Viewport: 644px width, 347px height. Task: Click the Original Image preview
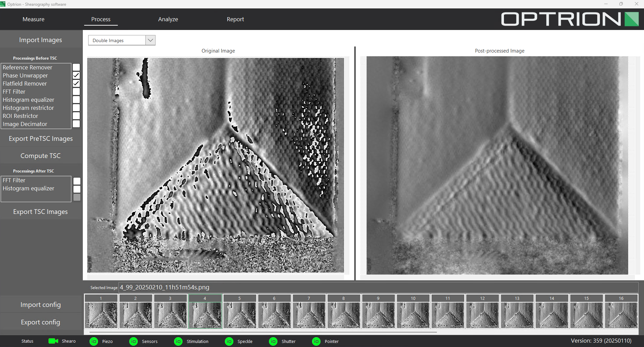click(x=215, y=165)
